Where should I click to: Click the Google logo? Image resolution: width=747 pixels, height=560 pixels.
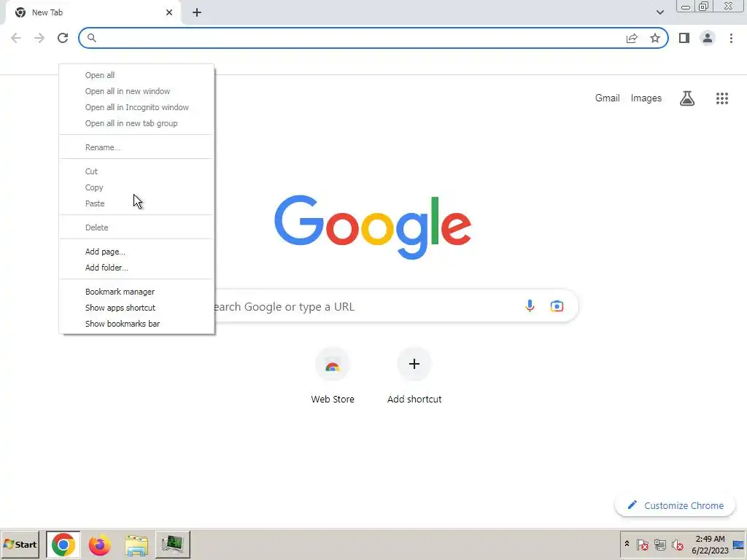click(373, 227)
